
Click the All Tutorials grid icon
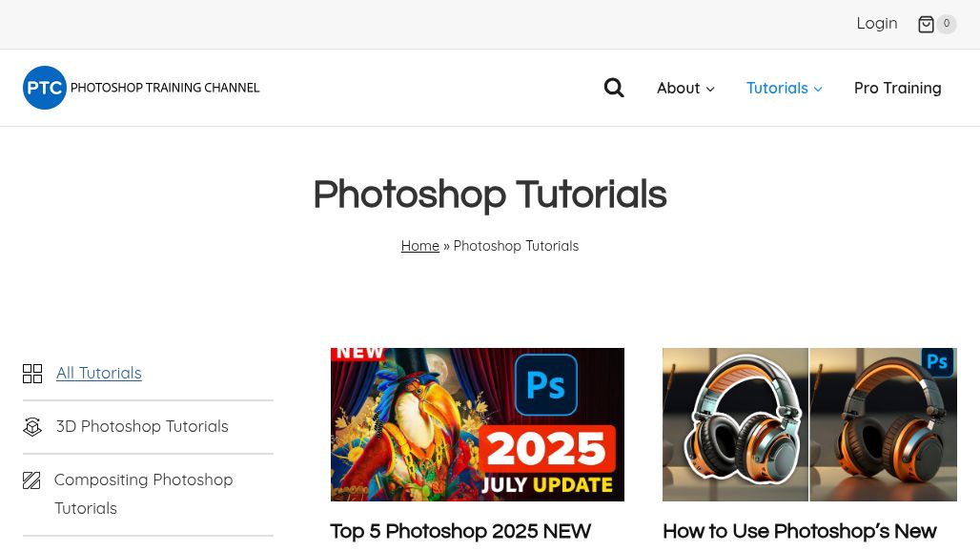tap(32, 374)
